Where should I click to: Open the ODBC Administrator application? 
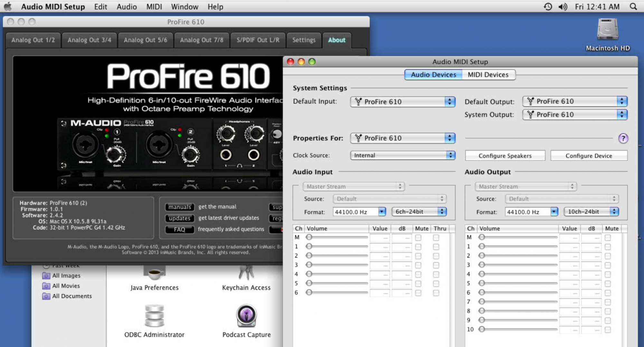[155, 321]
